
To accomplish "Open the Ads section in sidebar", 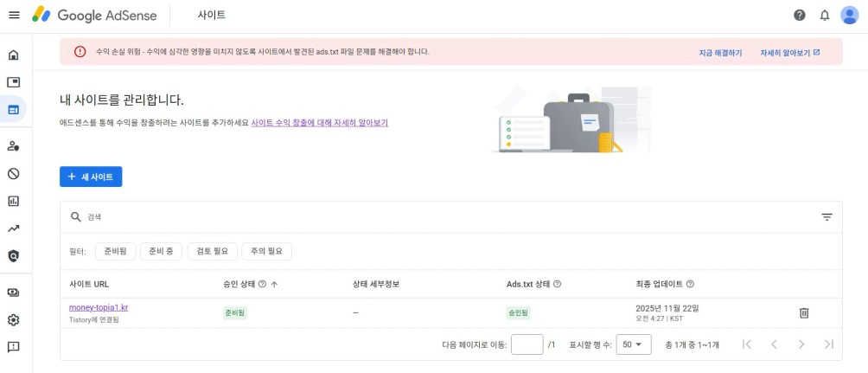I will (14, 82).
